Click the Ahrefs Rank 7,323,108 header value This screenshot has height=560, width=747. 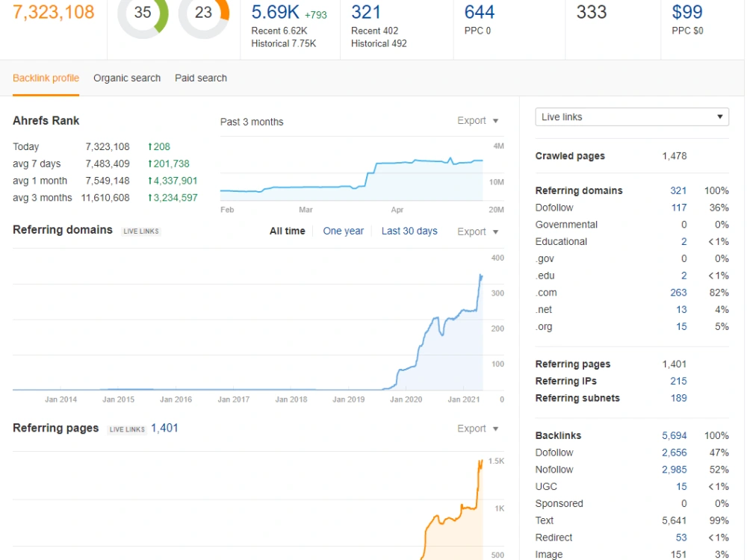coord(53,13)
